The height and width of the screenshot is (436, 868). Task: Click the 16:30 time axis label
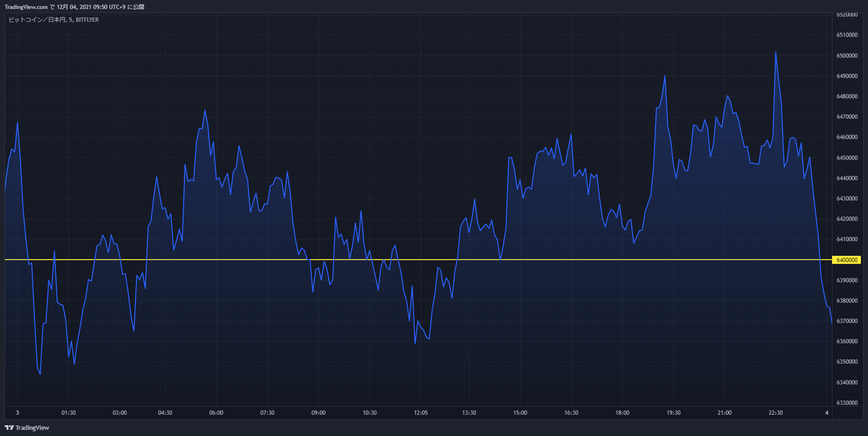571,413
